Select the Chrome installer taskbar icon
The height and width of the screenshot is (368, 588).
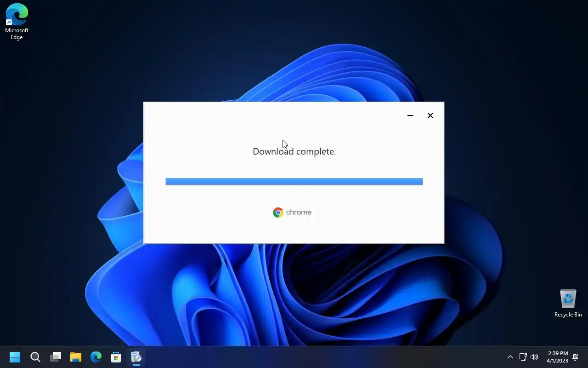(x=136, y=357)
